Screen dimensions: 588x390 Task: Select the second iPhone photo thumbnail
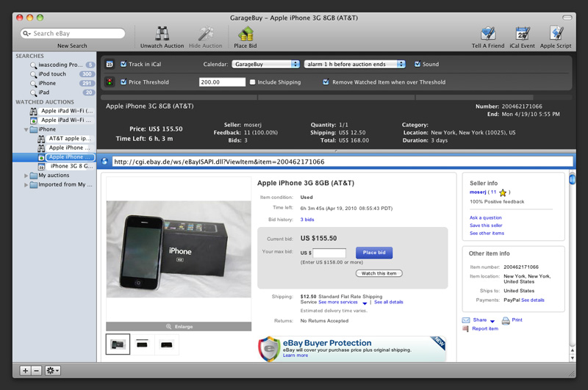142,344
